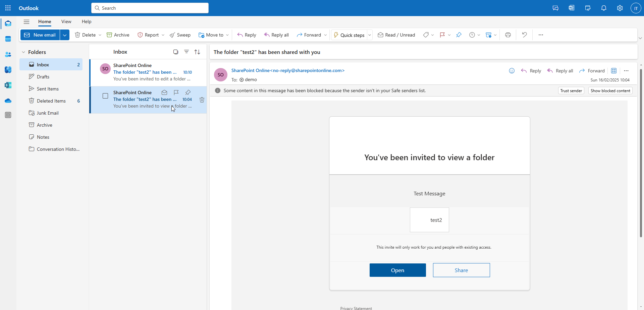The image size is (644, 310).
Task: Click Show blocked content
Action: pos(610,90)
